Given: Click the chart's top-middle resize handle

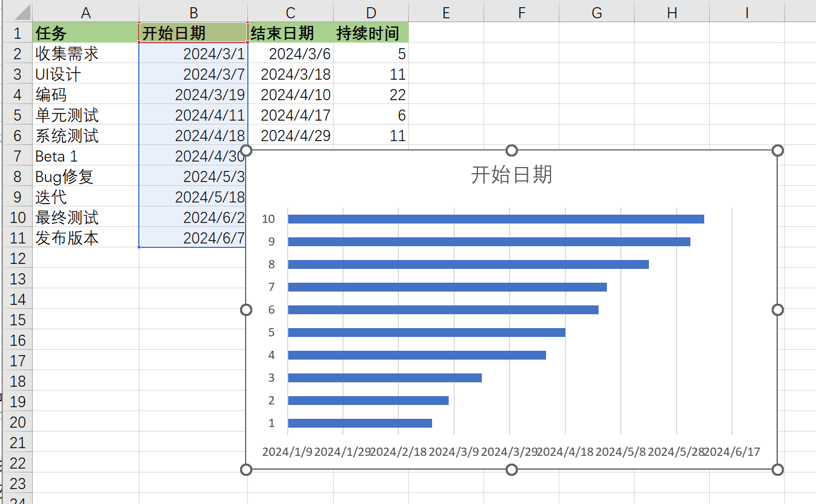Looking at the screenshot, I should coord(512,150).
